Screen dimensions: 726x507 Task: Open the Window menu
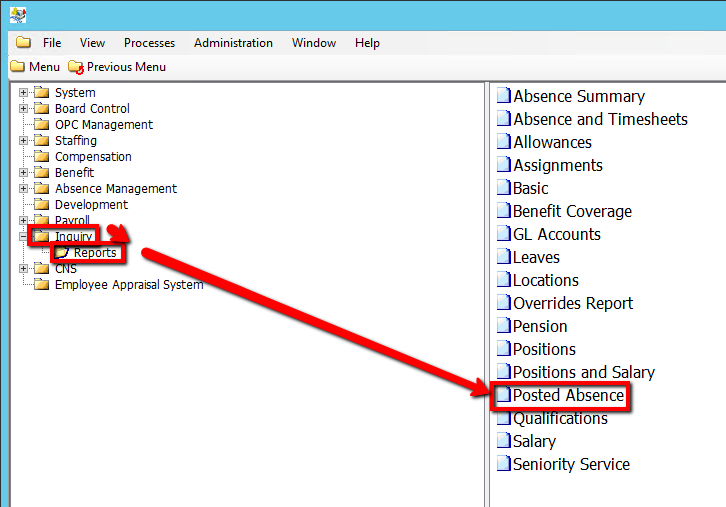[313, 43]
